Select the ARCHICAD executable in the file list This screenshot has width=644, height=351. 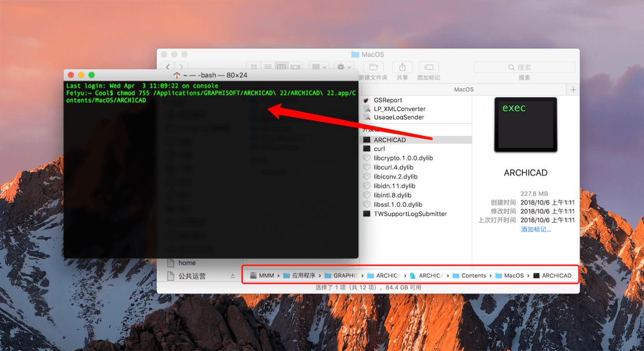pos(417,140)
